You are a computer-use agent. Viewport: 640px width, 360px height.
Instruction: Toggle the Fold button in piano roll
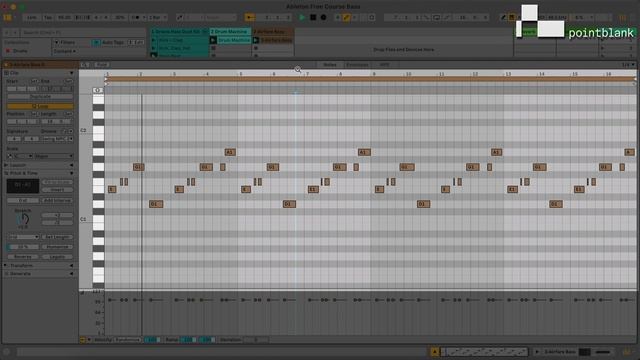pyautogui.click(x=101, y=64)
